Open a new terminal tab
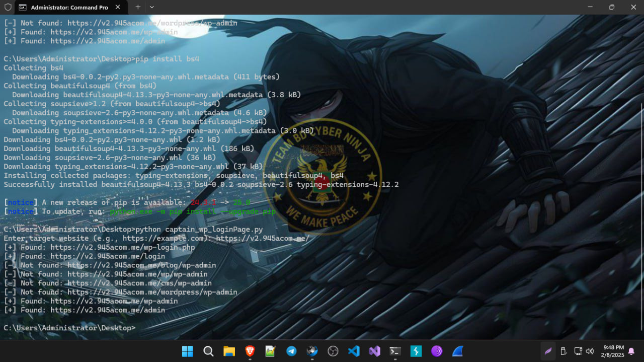 [x=138, y=7]
